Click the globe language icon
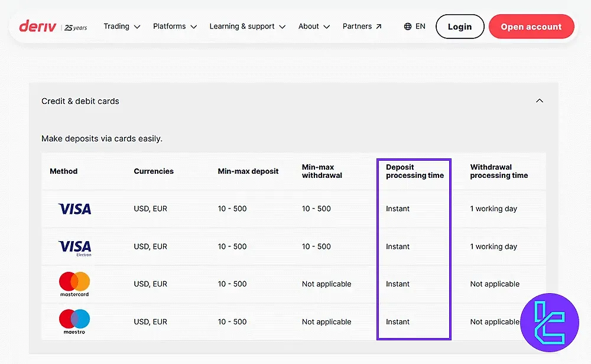This screenshot has width=591, height=364. pos(408,27)
